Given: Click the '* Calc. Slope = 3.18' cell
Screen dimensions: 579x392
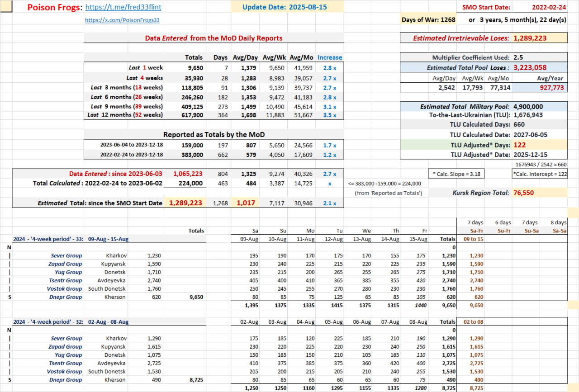Looking at the screenshot, I should pyautogui.click(x=456, y=174).
